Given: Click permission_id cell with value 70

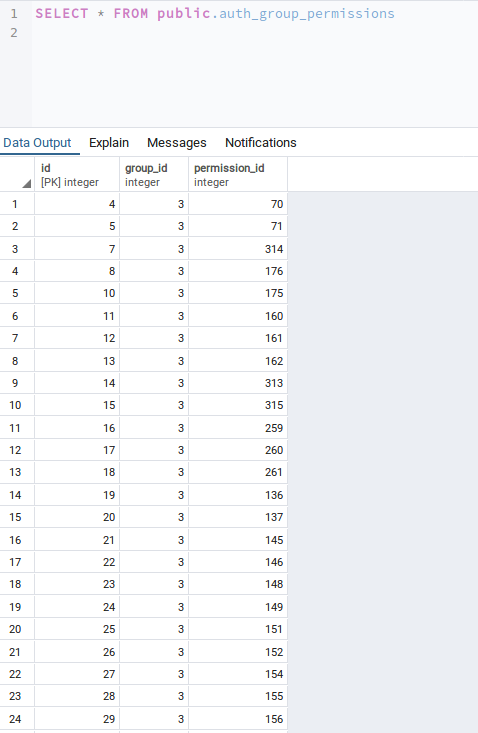Looking at the screenshot, I should (x=238, y=204).
